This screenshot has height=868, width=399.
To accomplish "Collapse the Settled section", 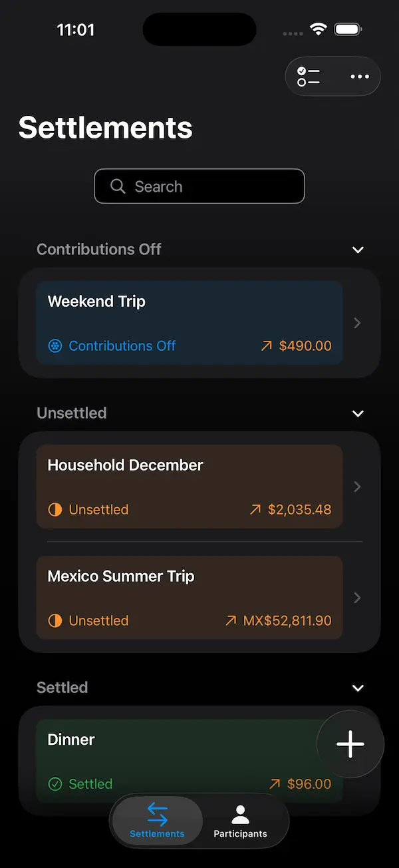I will click(x=358, y=688).
